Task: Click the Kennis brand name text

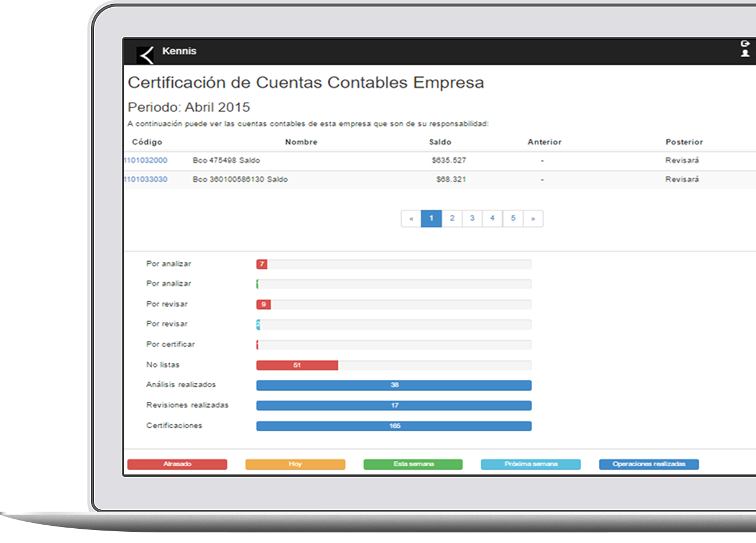Action: (x=179, y=51)
